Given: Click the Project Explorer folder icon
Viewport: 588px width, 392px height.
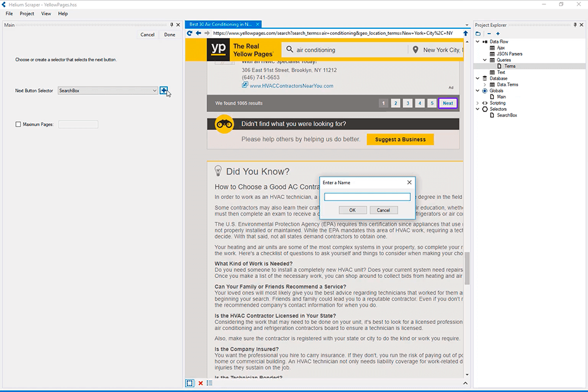Looking at the screenshot, I should click(478, 34).
